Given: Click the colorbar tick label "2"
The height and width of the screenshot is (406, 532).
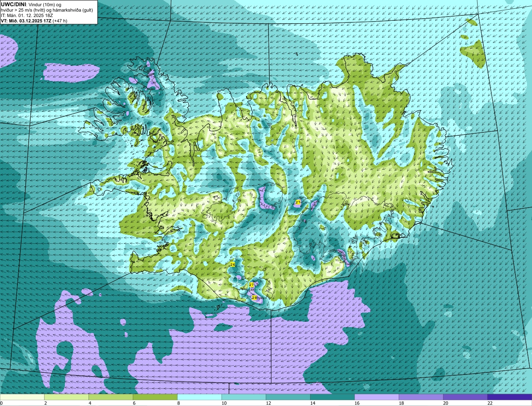Looking at the screenshot, I should 45,403.
